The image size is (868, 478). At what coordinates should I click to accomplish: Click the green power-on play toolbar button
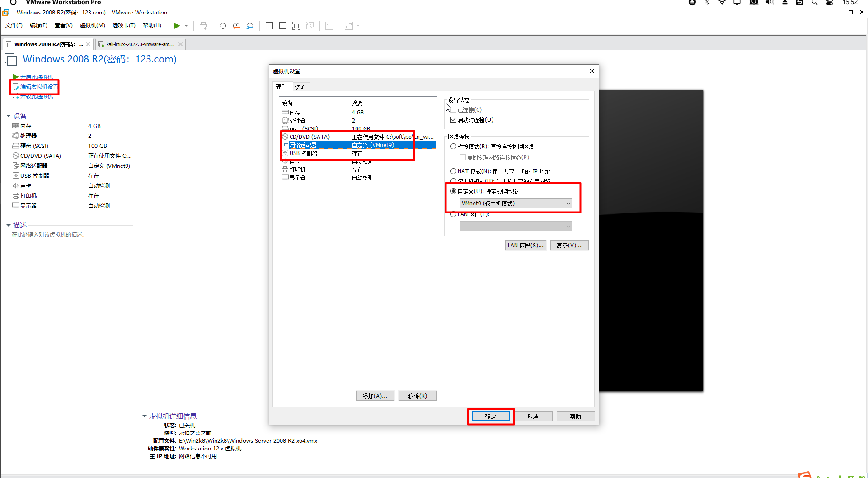[x=176, y=26]
